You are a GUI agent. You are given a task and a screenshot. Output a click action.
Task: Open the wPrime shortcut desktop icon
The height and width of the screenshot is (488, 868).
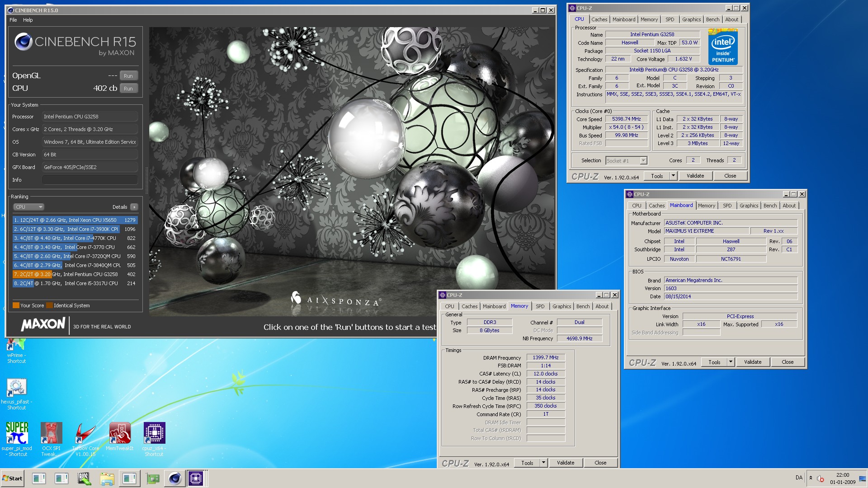tap(16, 351)
